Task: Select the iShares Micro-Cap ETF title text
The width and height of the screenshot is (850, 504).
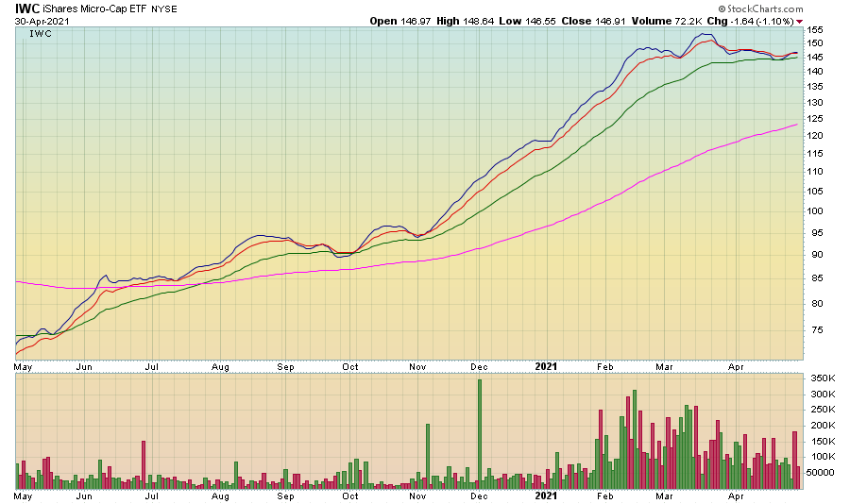Action: [x=94, y=9]
